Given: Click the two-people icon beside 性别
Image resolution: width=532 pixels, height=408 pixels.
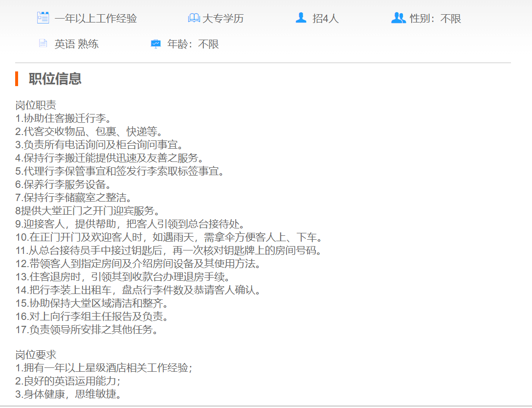Looking at the screenshot, I should [399, 18].
